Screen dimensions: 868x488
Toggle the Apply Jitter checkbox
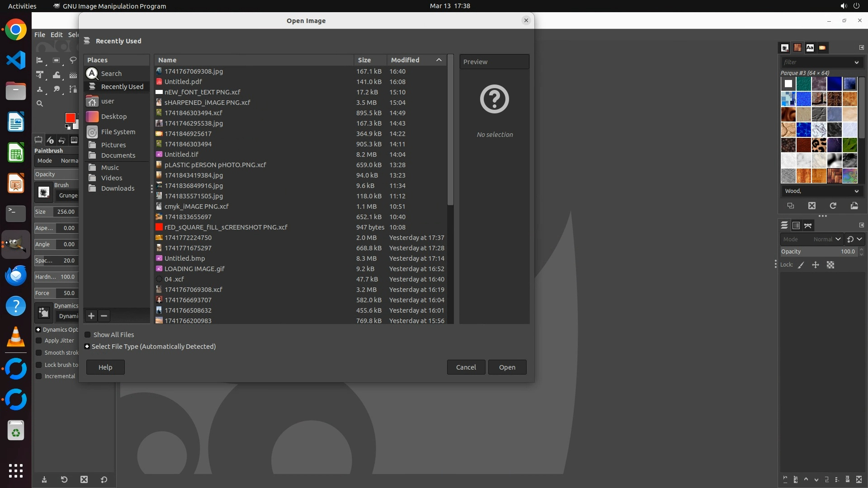click(39, 341)
